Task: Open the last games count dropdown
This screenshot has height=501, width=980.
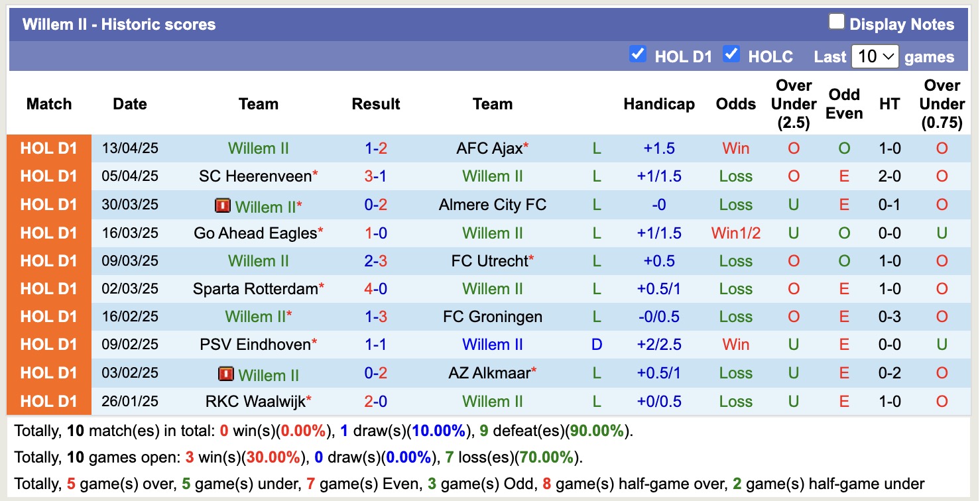Action: tap(875, 58)
